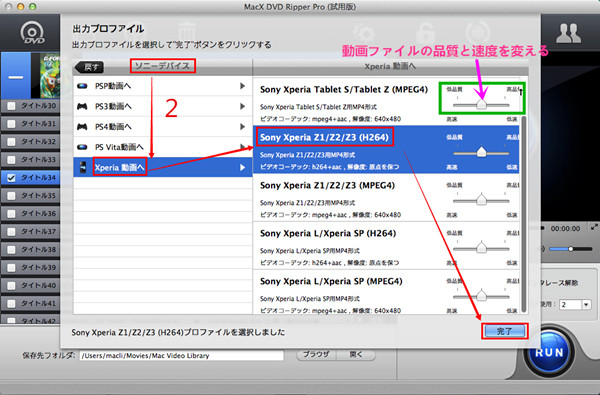Image resolution: width=600 pixels, height=395 pixels.
Task: Click the 完了 button
Action: [x=504, y=331]
